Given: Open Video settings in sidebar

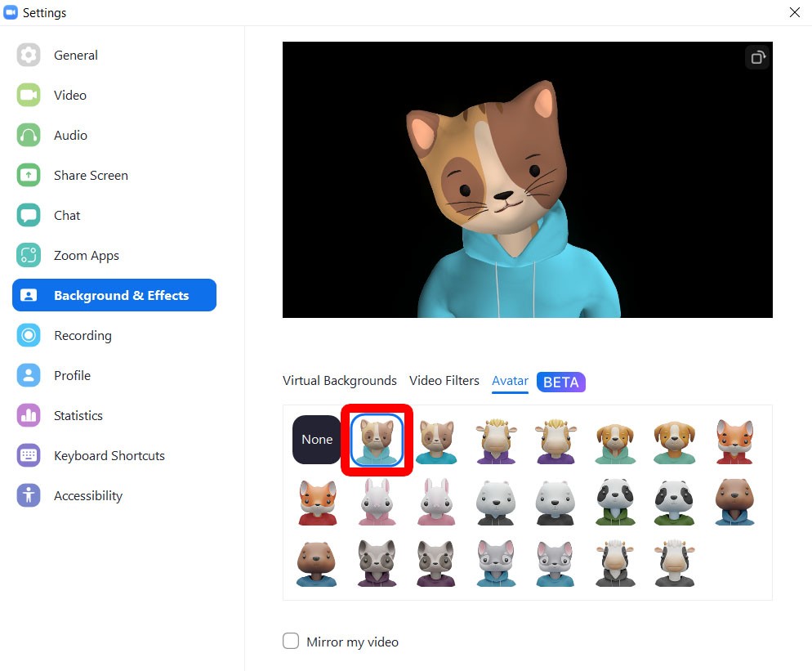Looking at the screenshot, I should tap(69, 95).
